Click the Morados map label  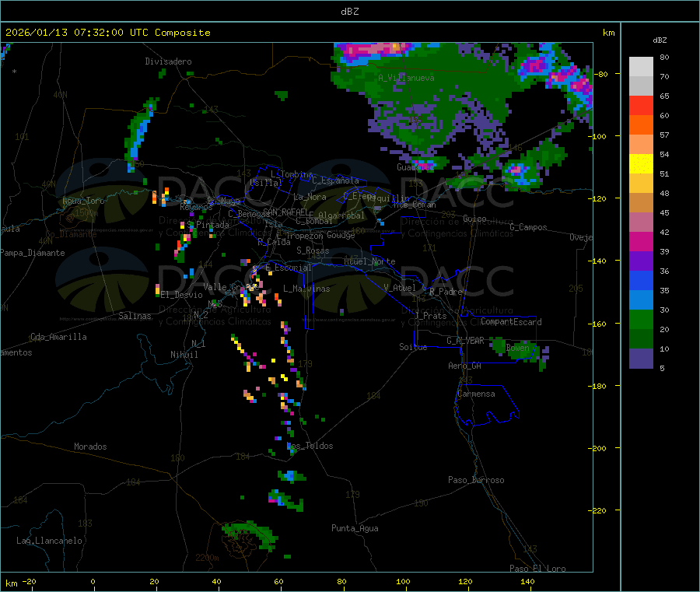pos(90,447)
